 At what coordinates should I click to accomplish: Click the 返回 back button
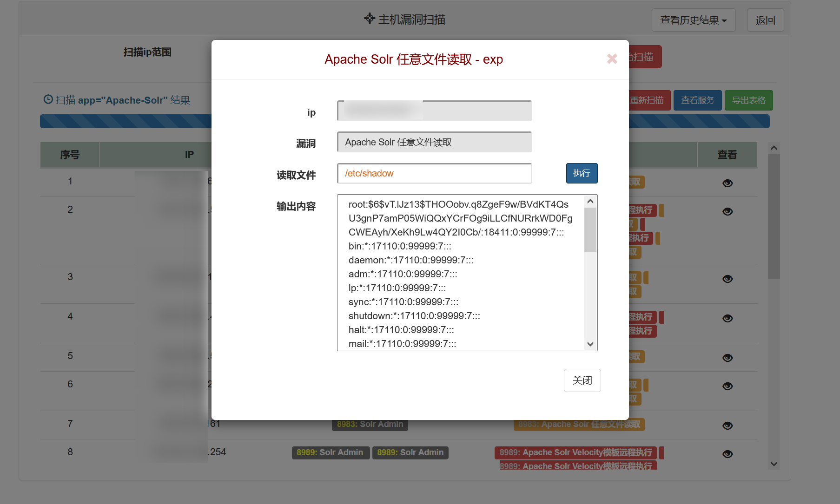tap(765, 20)
